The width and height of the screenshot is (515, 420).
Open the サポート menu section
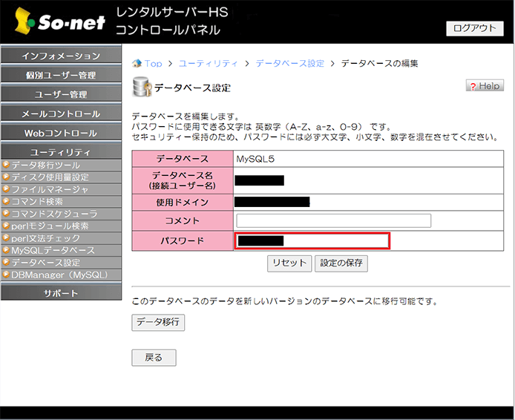pos(61,294)
